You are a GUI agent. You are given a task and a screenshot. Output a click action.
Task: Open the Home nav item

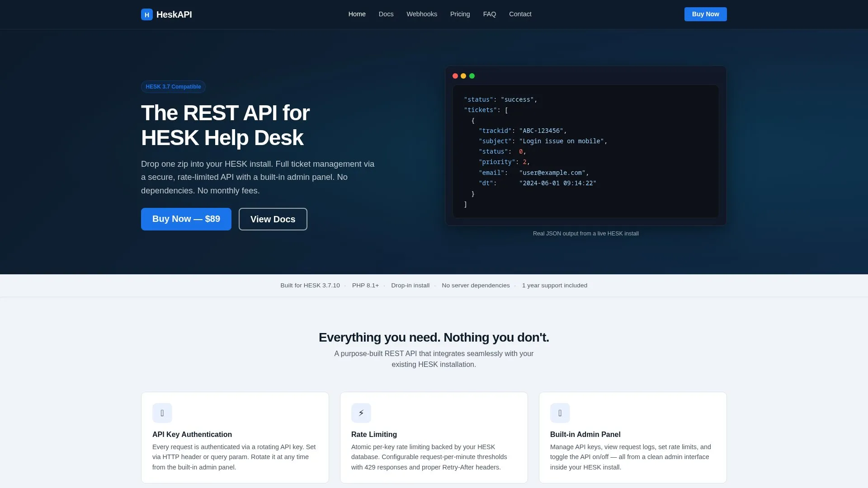point(357,14)
